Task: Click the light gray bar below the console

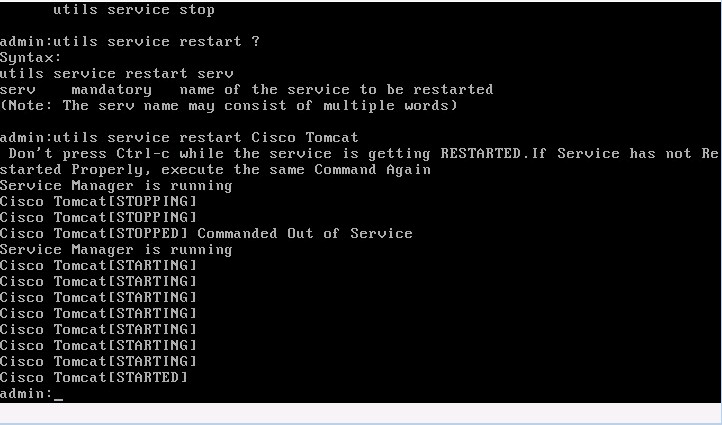Action: coord(361,413)
